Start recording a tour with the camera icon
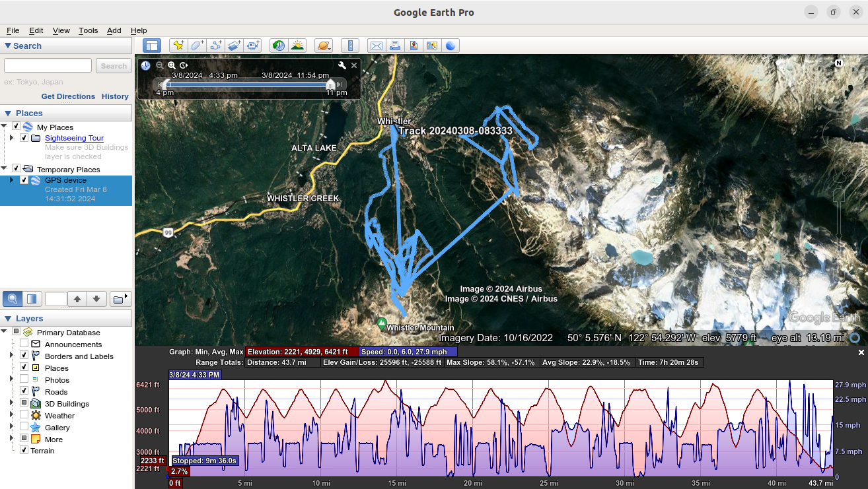Viewport: 868px width, 489px height. [253, 46]
